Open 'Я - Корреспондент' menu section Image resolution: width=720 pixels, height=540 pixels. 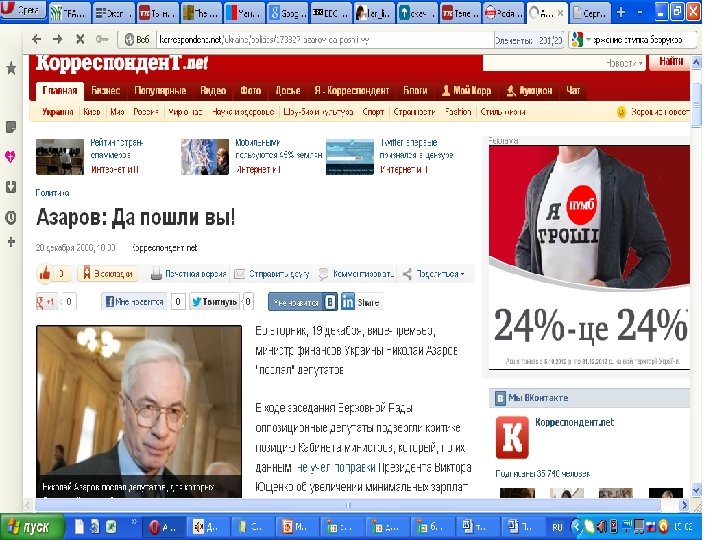tap(352, 90)
